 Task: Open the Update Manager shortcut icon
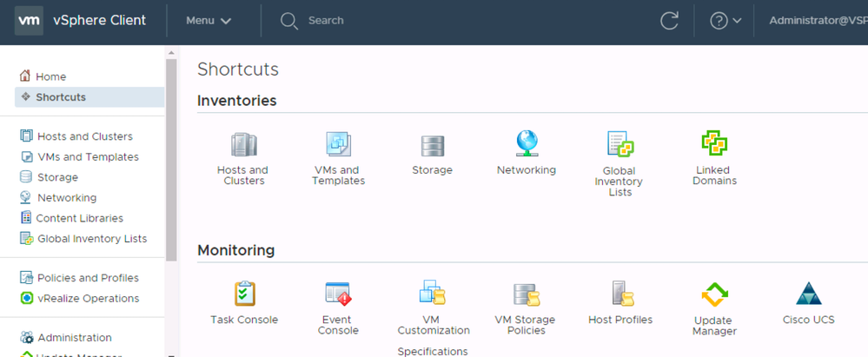[x=715, y=294]
